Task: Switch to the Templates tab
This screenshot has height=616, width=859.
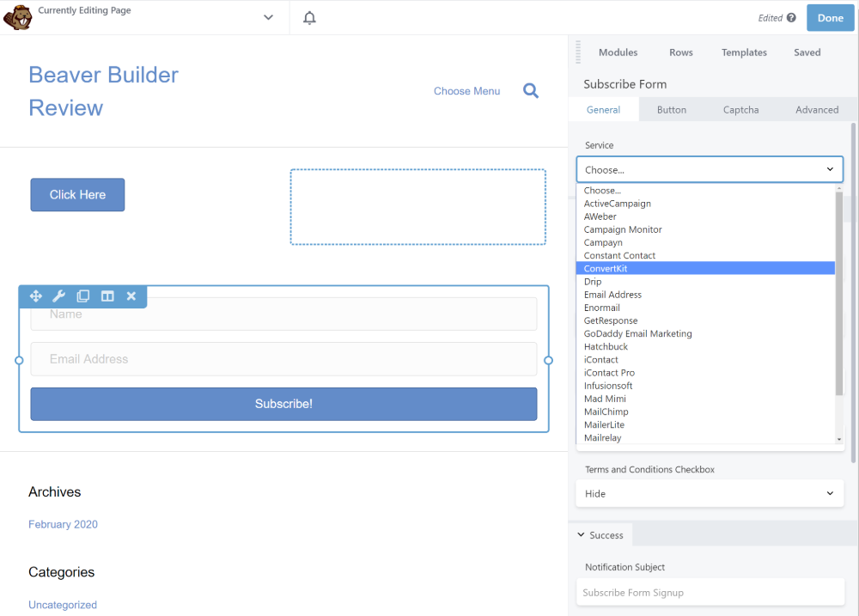Action: tap(744, 52)
